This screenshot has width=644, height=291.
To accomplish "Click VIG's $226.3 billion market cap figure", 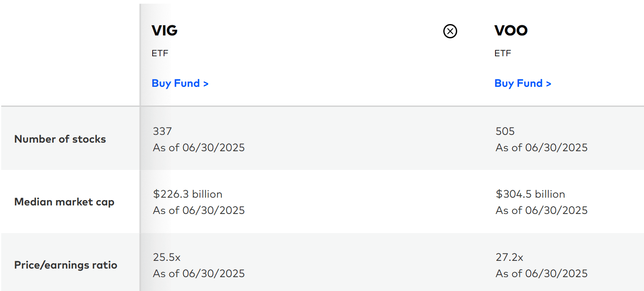I will pos(187,194).
